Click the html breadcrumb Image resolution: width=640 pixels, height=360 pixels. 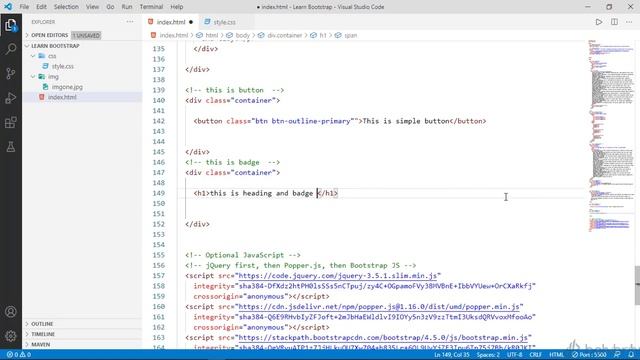point(211,36)
